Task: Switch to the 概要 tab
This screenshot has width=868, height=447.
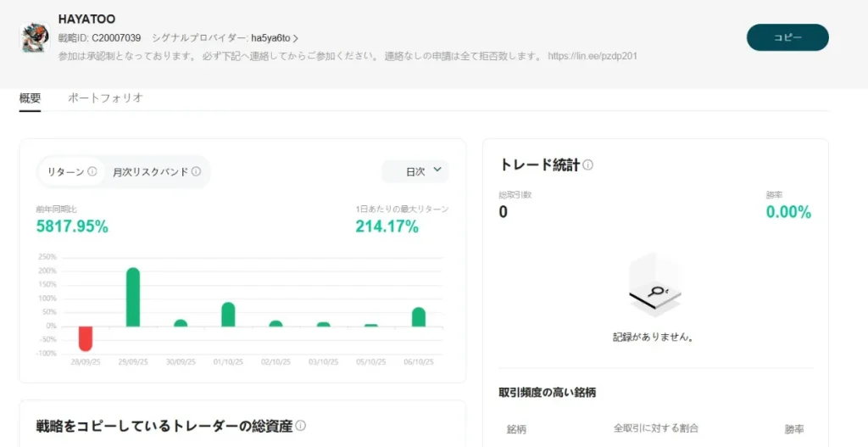Action: (x=30, y=98)
